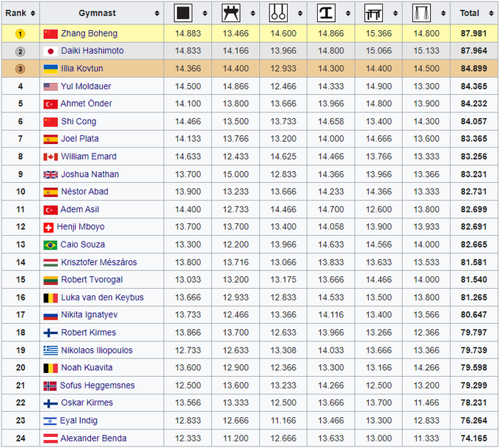Click the vault apparatus icon
The height and width of the screenshot is (448, 499).
click(x=327, y=13)
